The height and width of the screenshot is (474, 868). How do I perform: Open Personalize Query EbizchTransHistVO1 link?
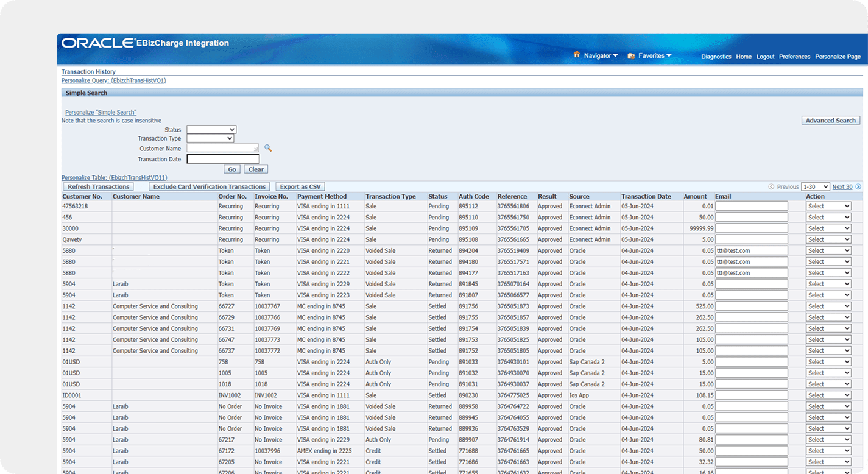tap(114, 80)
